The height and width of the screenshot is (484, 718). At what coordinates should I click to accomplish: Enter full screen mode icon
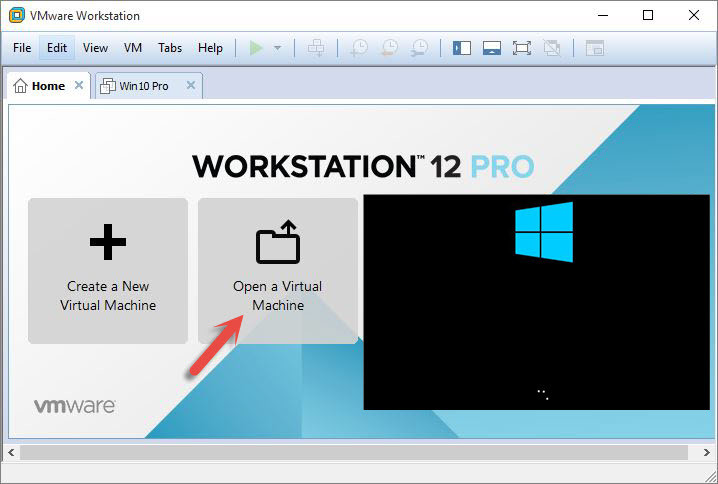coord(521,48)
